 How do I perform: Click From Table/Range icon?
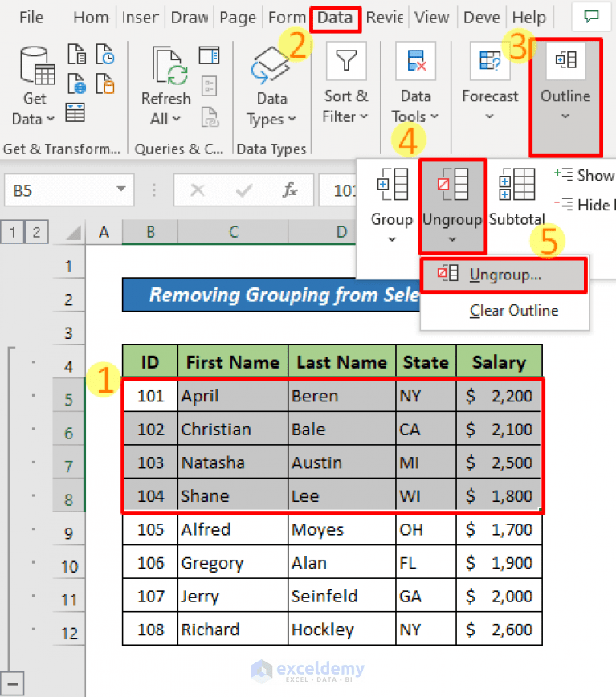point(75,112)
